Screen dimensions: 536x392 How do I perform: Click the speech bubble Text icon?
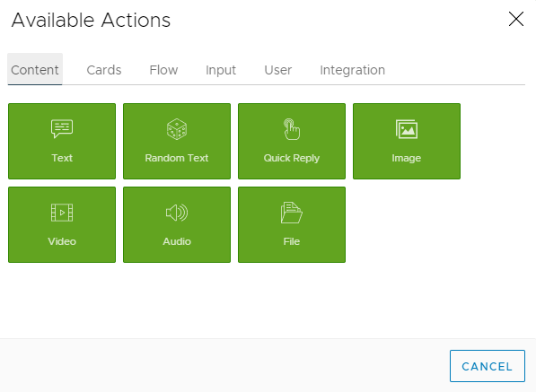point(62,129)
